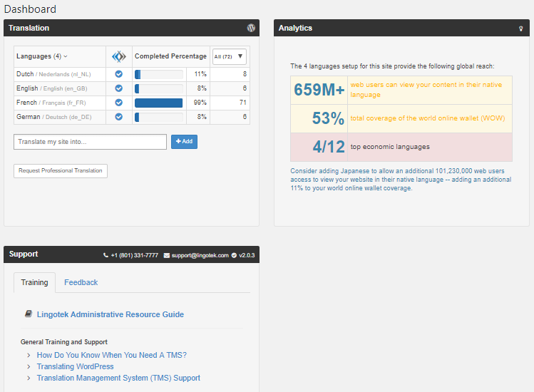Toggle the German language check circle

click(119, 117)
